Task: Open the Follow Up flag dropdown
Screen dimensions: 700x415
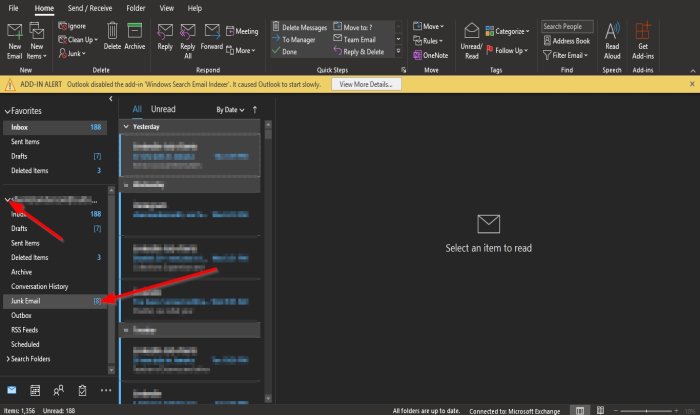Action: [x=507, y=50]
